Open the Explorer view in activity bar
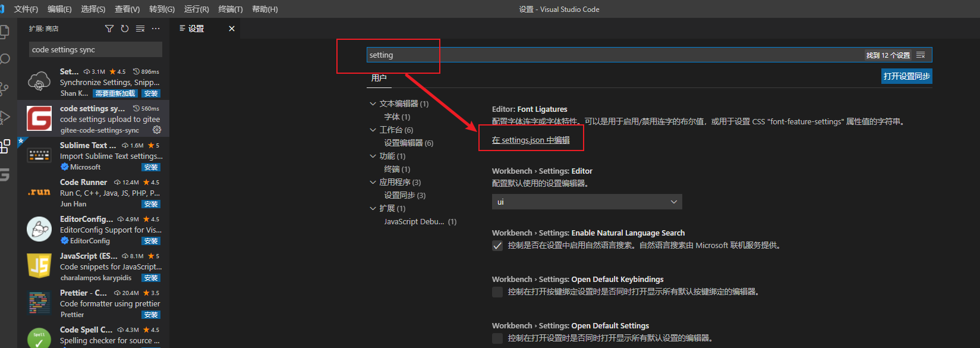 pos(4,31)
